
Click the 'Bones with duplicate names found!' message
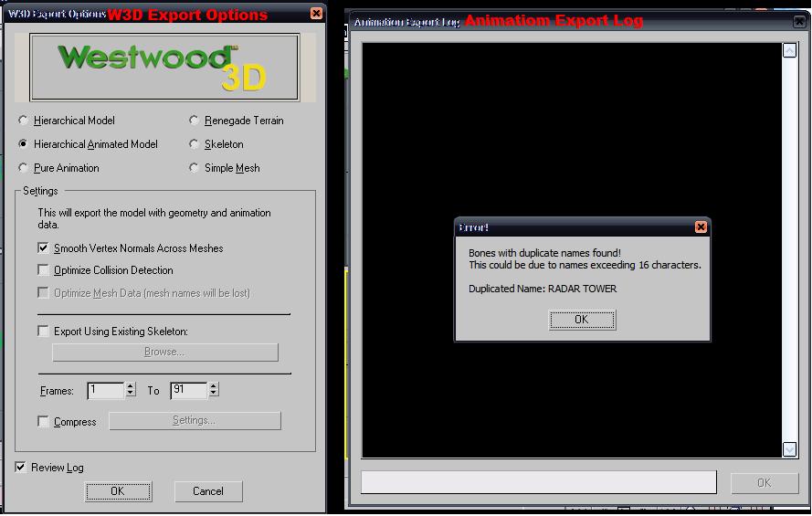544,253
